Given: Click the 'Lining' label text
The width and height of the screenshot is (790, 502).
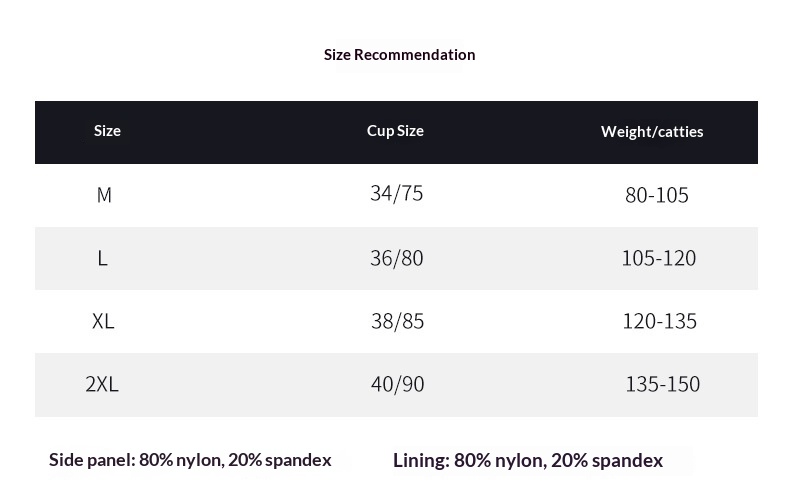Looking at the screenshot, I should [420, 461].
